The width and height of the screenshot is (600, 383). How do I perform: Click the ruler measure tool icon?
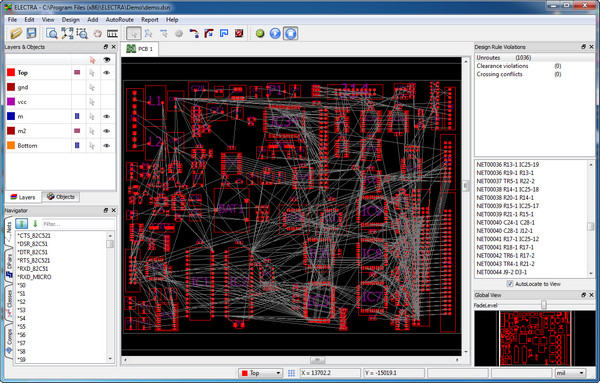(112, 34)
